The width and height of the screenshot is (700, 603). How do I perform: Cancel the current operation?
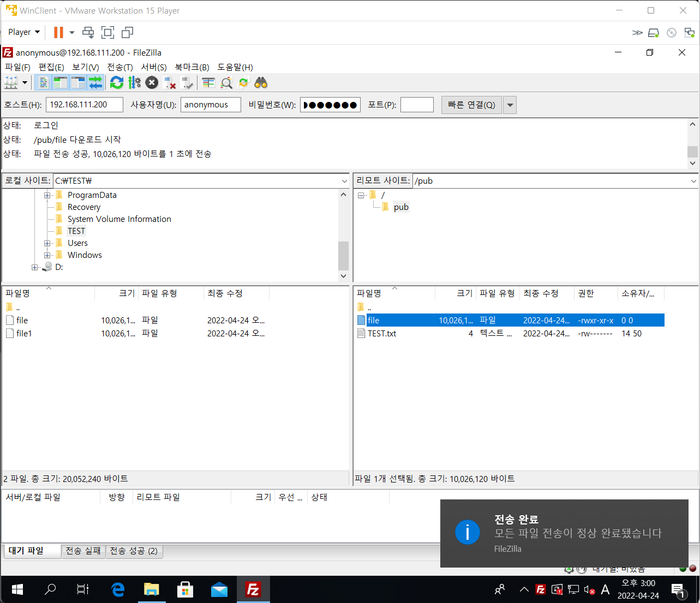pyautogui.click(x=152, y=83)
